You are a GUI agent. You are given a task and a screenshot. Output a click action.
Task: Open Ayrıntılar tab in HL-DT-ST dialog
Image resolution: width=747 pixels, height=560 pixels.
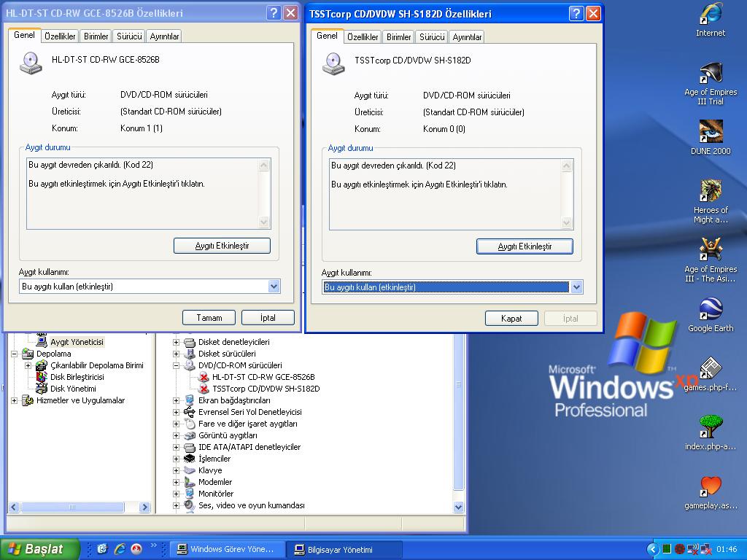164,36
